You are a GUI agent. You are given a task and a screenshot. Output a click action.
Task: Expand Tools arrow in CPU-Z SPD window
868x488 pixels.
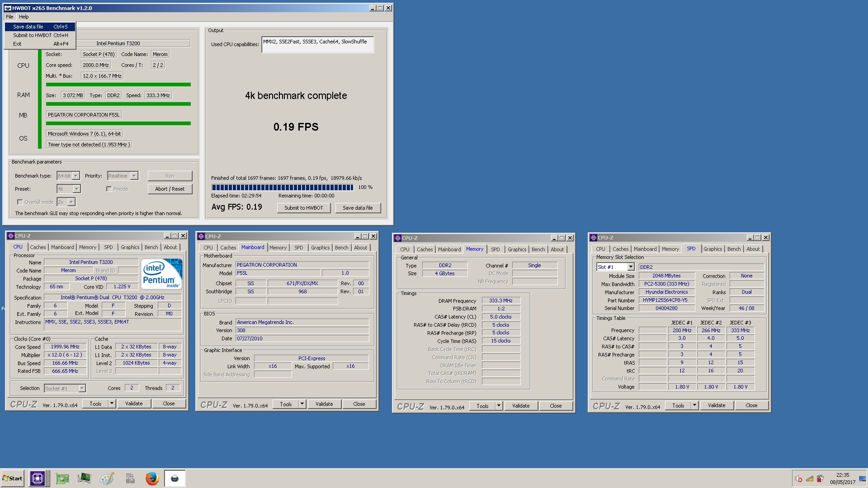695,405
